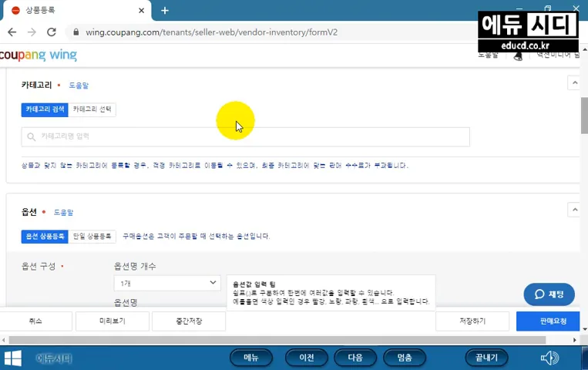
Task: Click the address bar URL wing.coupang.com
Action: click(211, 32)
